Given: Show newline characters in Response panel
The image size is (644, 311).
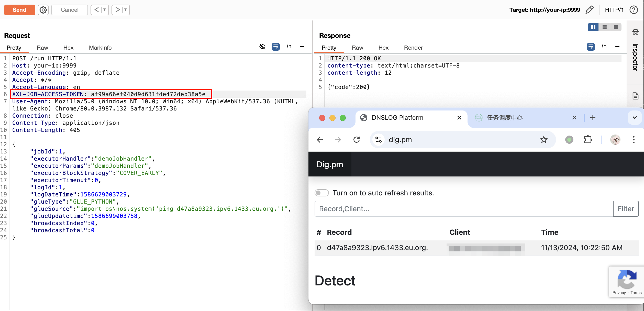Looking at the screenshot, I should pos(604,47).
